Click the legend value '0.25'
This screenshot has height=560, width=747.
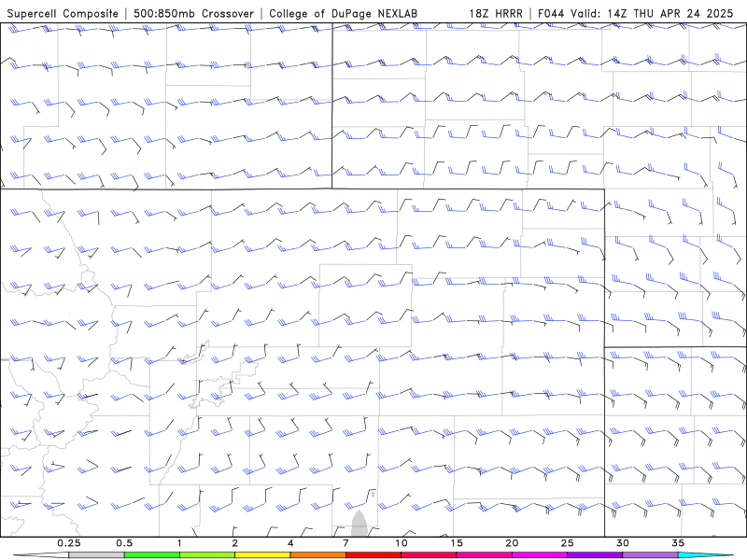pos(69,543)
